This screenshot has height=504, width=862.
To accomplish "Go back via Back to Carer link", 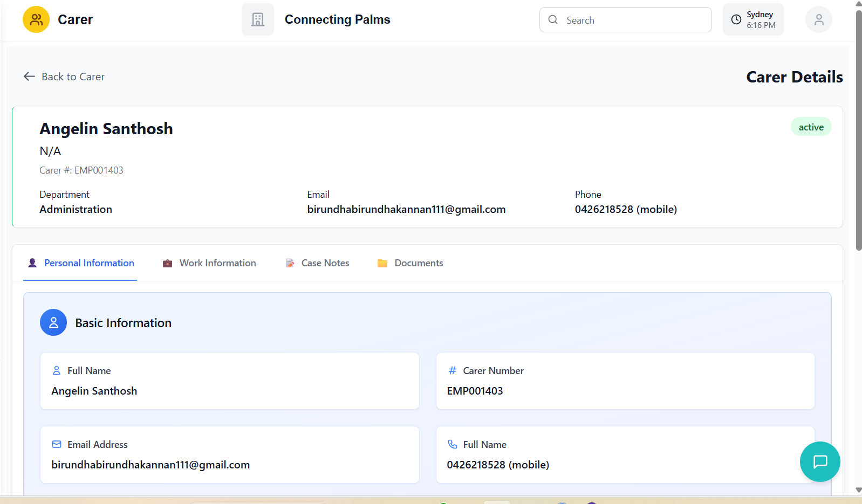I will [64, 77].
